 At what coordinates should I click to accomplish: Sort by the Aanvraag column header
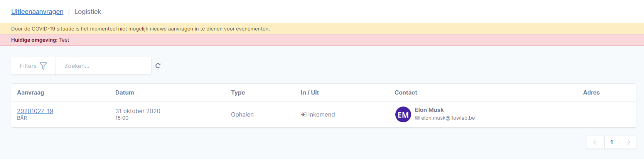30,93
